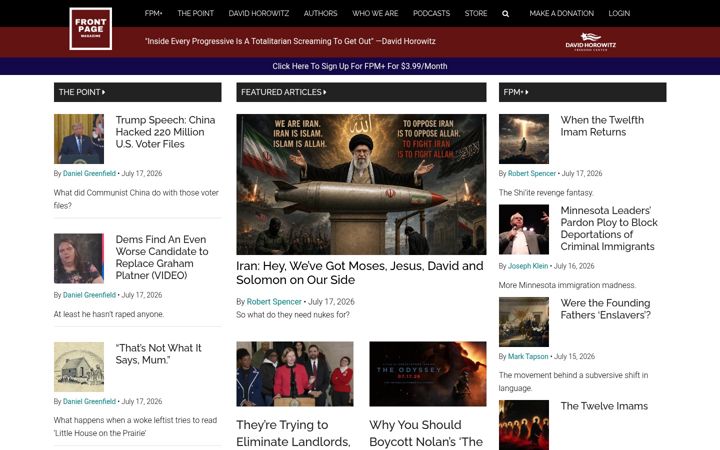Open Dems Find An Even Worse Candidate headline
Screen dimensions: 720x450
pyautogui.click(x=162, y=257)
